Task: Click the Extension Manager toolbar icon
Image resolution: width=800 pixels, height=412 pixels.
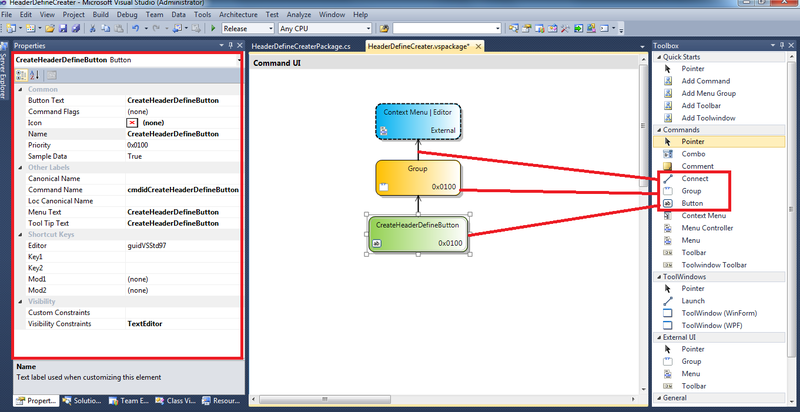Action: [x=591, y=29]
